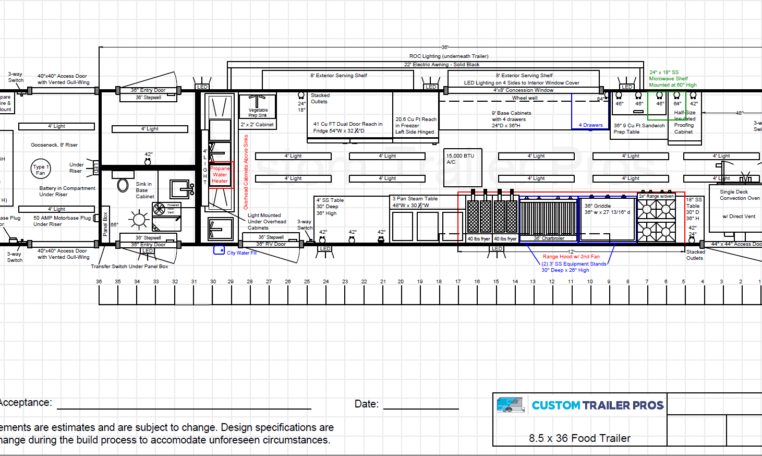762x456 pixels.
Task: Select the blue City Water Fill inlet symbol
Action: point(219,250)
